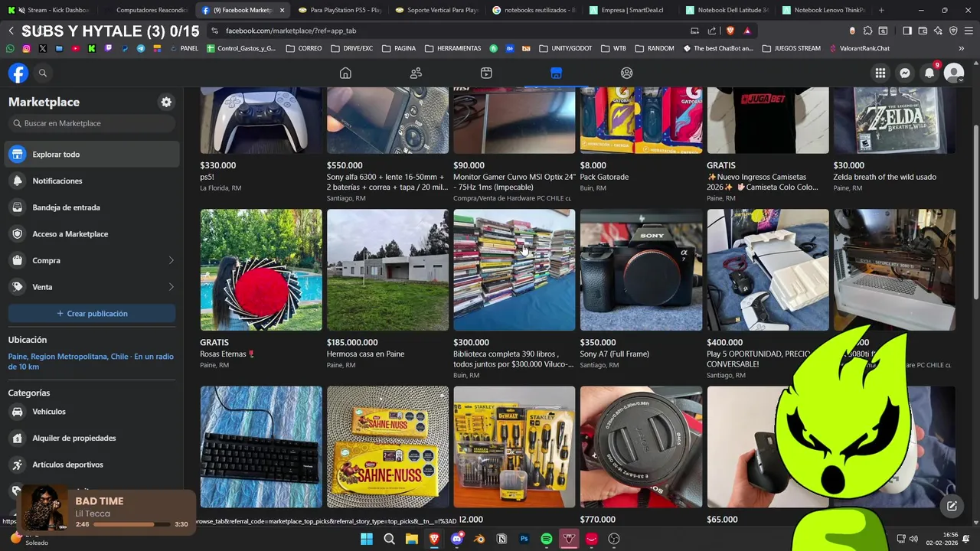
Task: Switch to Computadores Reacondicionados tab
Action: point(145,10)
